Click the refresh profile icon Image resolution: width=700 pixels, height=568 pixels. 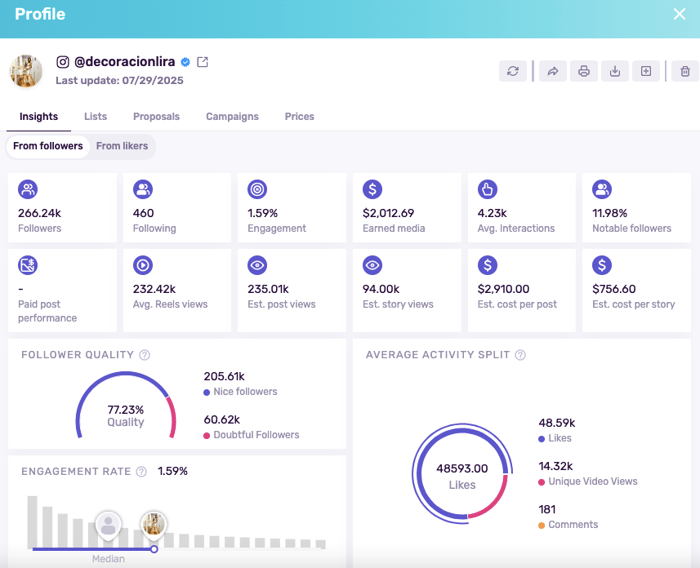point(513,71)
